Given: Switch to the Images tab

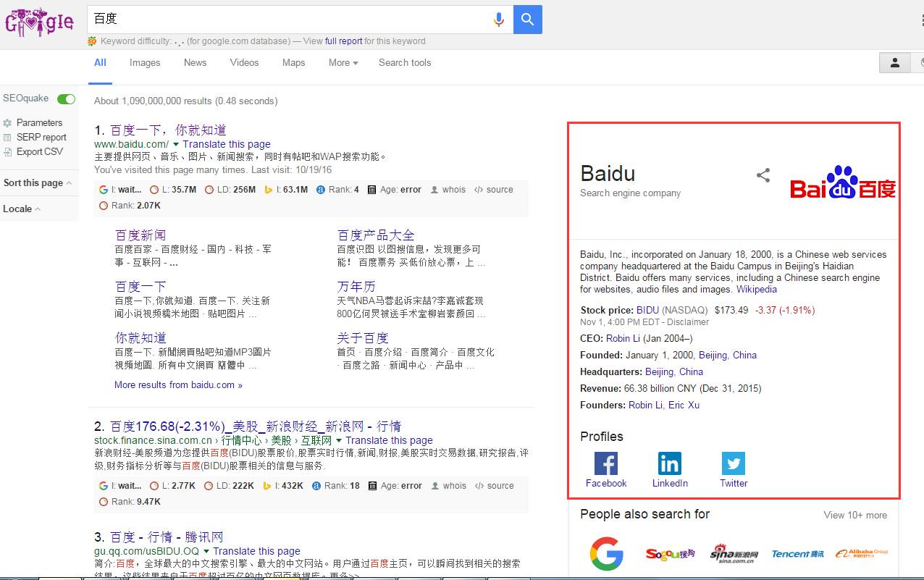Looking at the screenshot, I should coord(145,63).
